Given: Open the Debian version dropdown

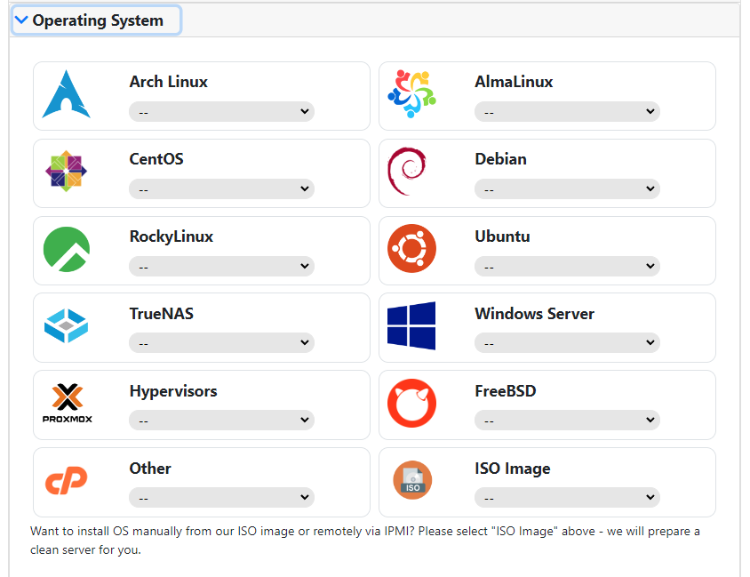Looking at the screenshot, I should 567,189.
